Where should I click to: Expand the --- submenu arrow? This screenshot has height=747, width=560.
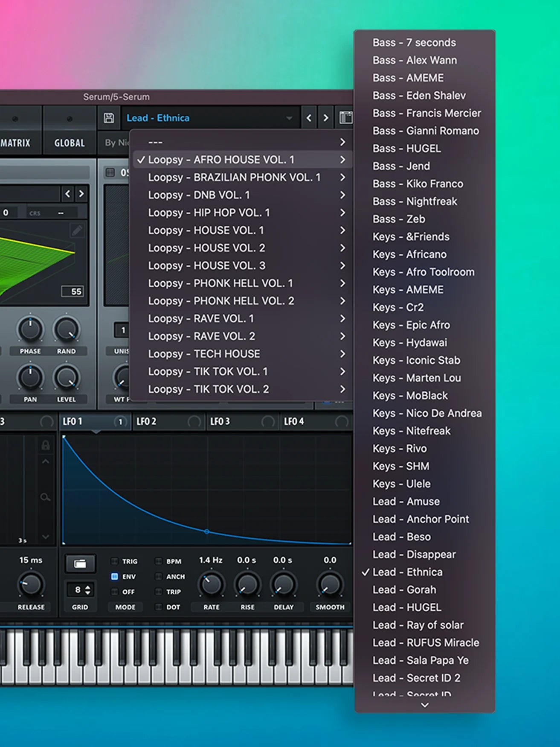pos(342,142)
